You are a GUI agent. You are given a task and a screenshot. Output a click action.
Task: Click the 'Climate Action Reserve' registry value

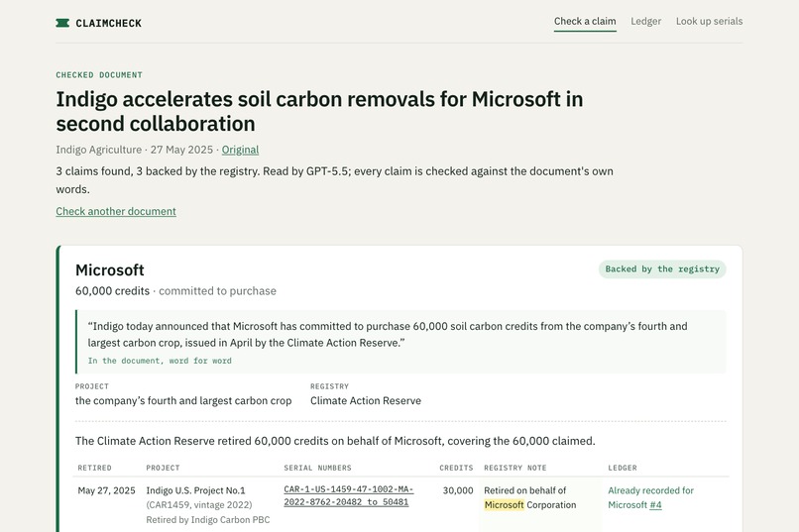[366, 400]
